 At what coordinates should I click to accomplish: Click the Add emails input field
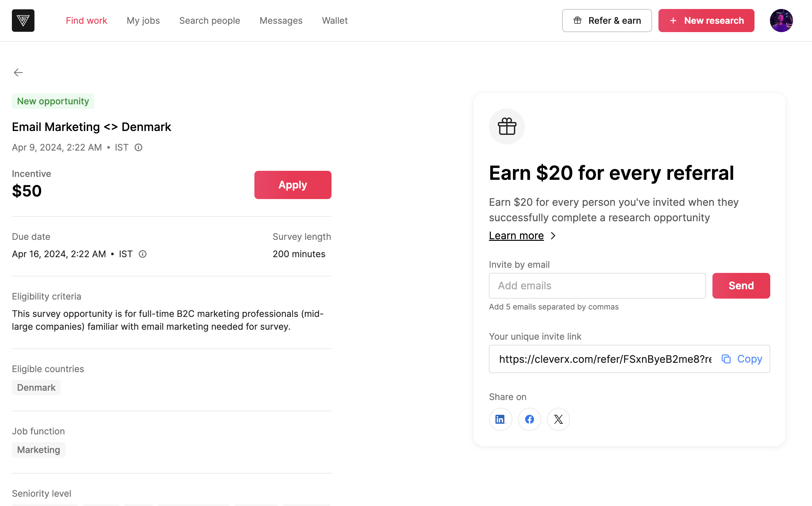pos(597,286)
